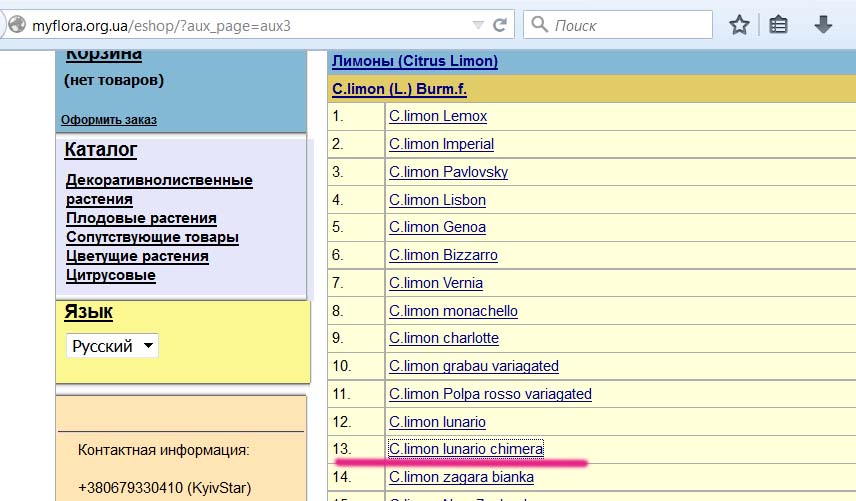Viewport: 856px width, 501px height.
Task: Open the C.limon lunario chimera link
Action: 466,449
